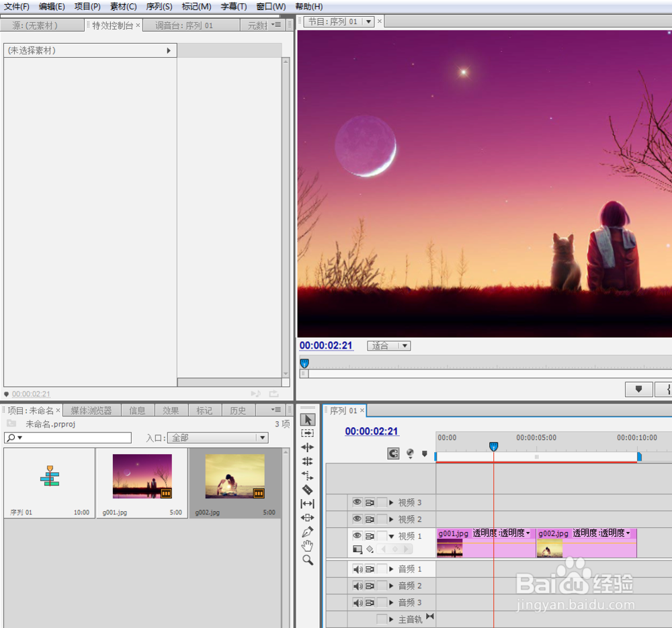
Task: Select the Slip tool
Action: [308, 504]
